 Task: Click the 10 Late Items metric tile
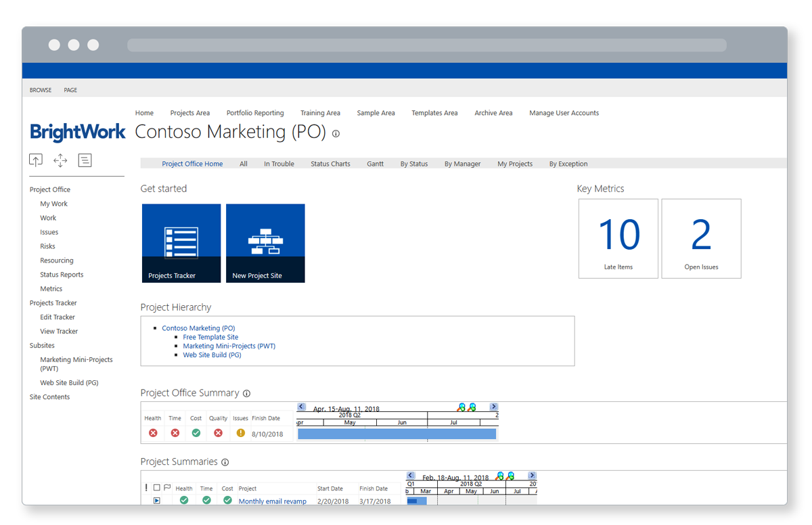pos(618,238)
